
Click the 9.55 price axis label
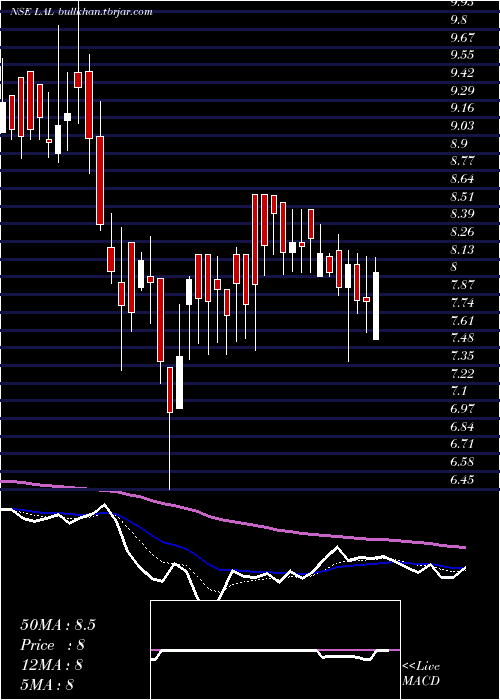[x=462, y=55]
